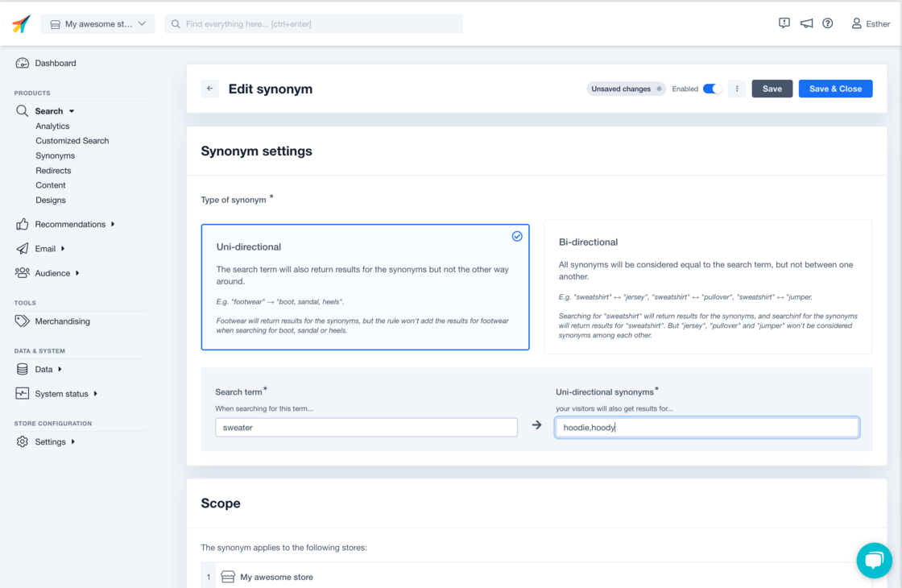Click the feedback speech bubble icon
This screenshot has height=588, width=902.
pos(784,23)
